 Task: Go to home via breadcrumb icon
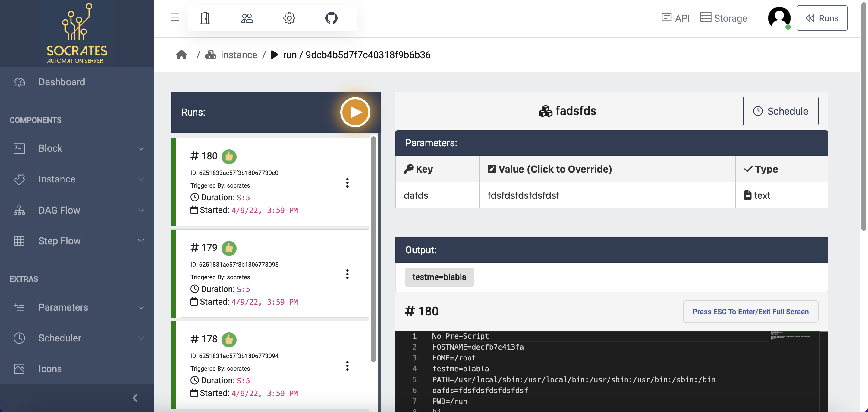(181, 55)
